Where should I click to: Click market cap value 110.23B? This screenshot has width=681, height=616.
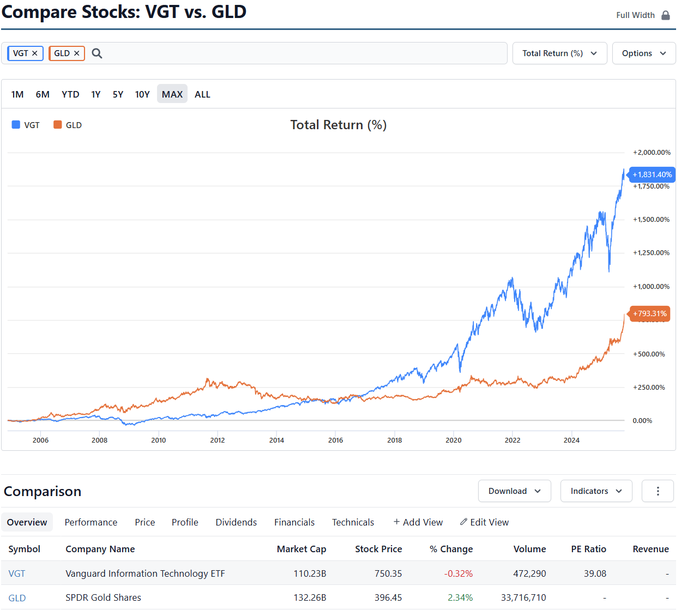310,573
